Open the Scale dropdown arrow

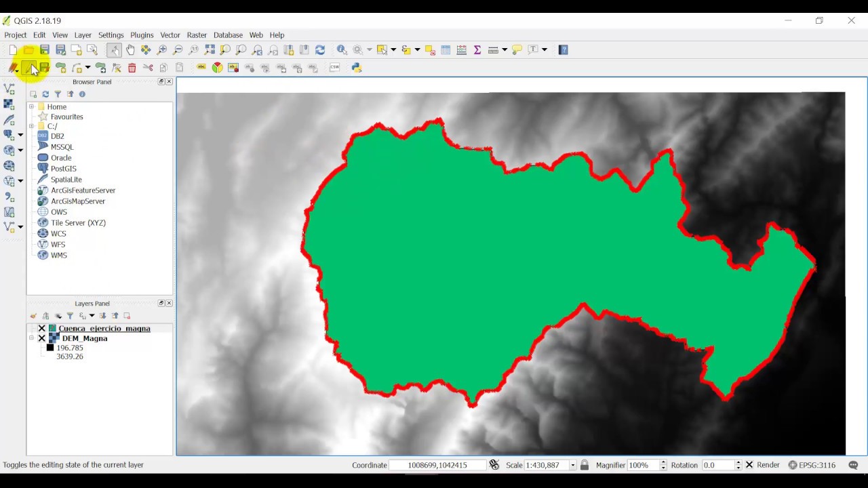(x=572, y=465)
